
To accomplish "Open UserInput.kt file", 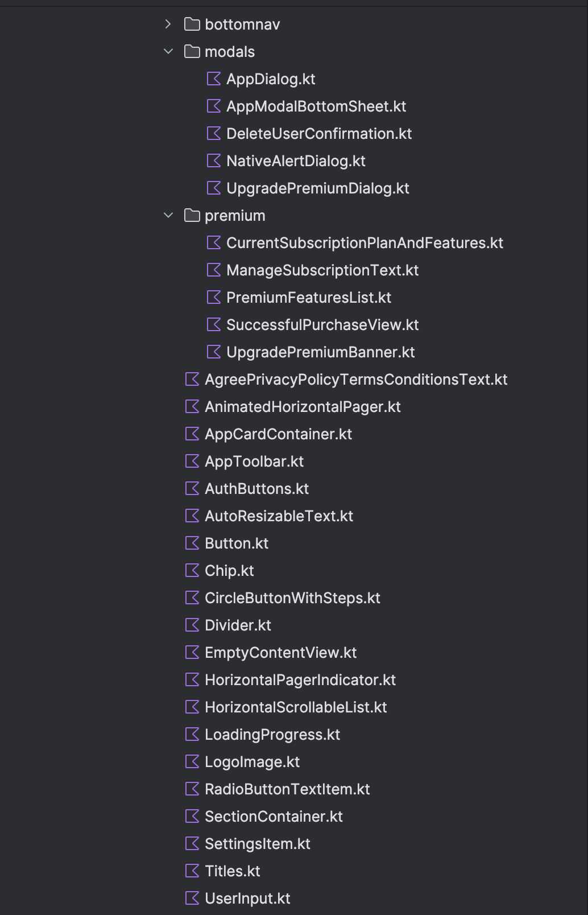I will coord(247,898).
